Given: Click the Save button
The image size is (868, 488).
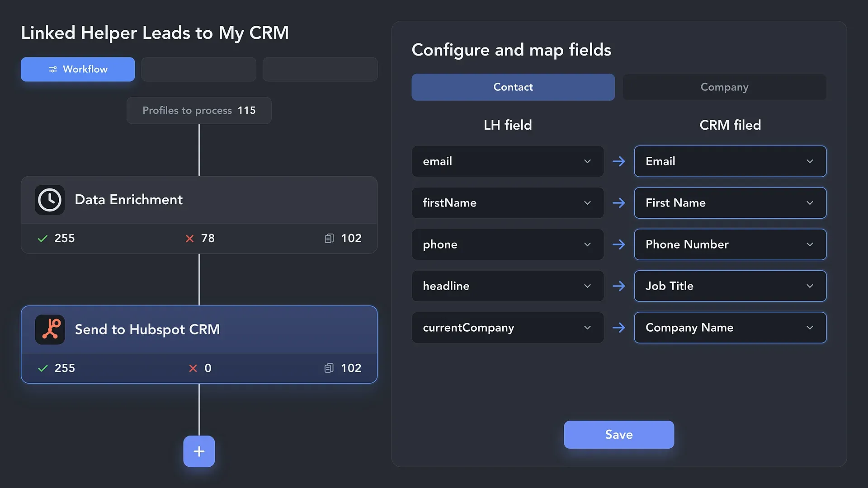Looking at the screenshot, I should pyautogui.click(x=619, y=435).
